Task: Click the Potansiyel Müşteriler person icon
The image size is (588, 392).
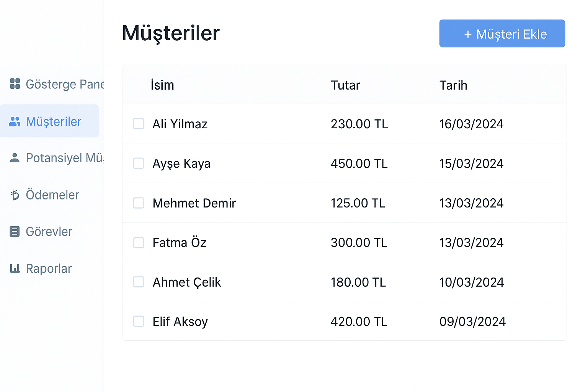Action: (15, 158)
